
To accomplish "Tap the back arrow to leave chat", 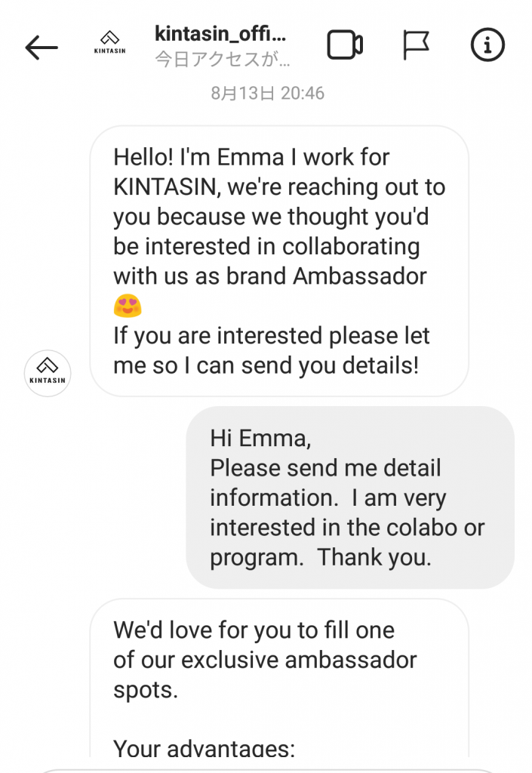I will pos(41,47).
